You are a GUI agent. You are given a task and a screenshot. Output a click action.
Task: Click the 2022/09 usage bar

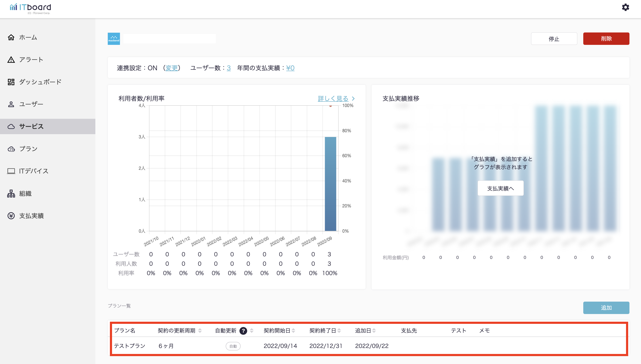[330, 184]
